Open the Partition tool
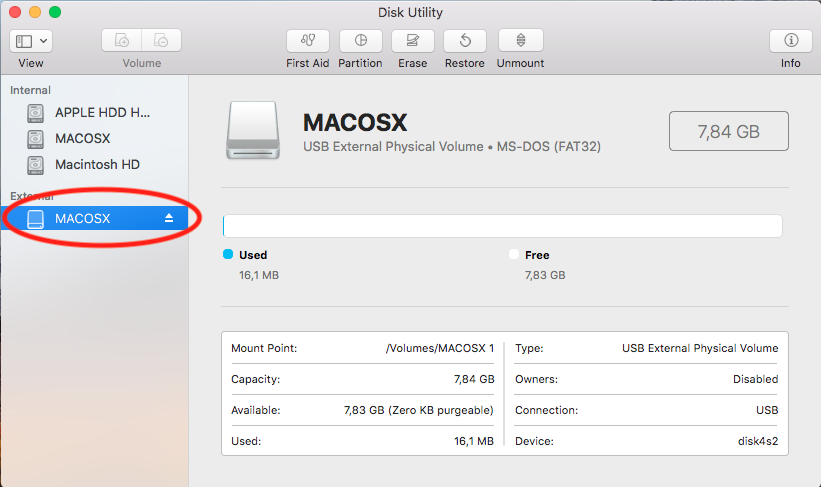 coord(360,41)
